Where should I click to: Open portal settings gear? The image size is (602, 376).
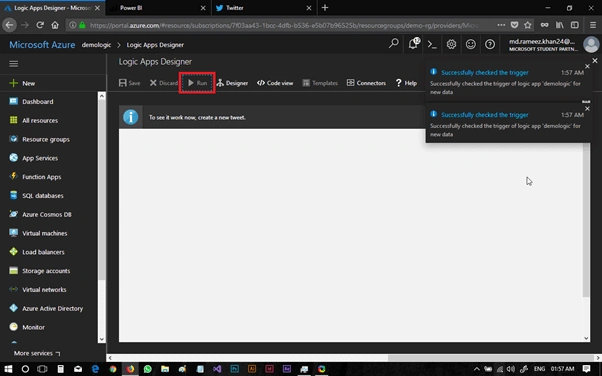tap(452, 45)
